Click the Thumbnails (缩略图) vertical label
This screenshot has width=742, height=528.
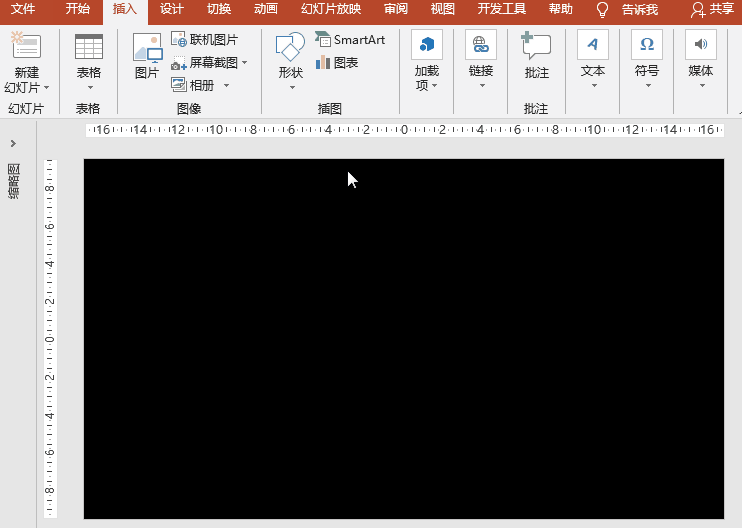[x=14, y=181]
